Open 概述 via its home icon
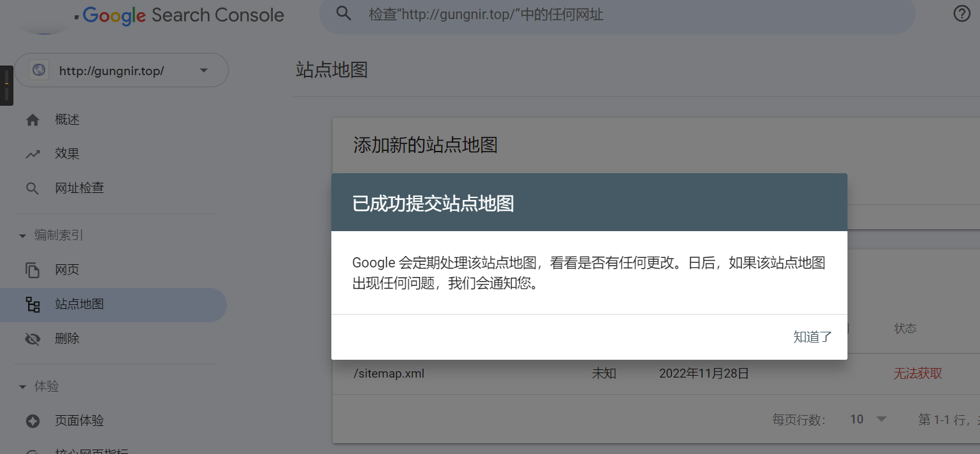Image resolution: width=980 pixels, height=454 pixels. coord(32,120)
